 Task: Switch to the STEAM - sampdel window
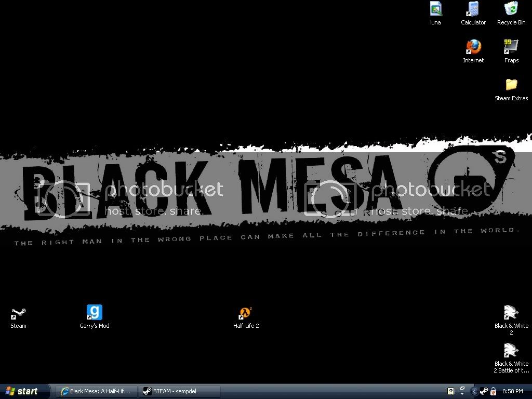click(x=179, y=391)
